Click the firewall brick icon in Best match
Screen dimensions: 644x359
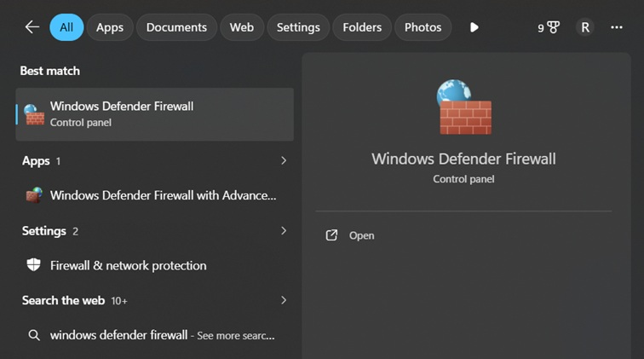click(x=34, y=114)
